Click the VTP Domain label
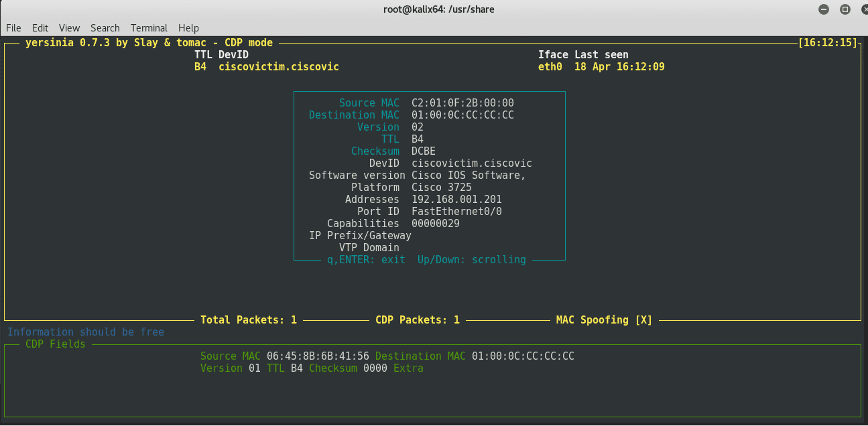 (369, 248)
